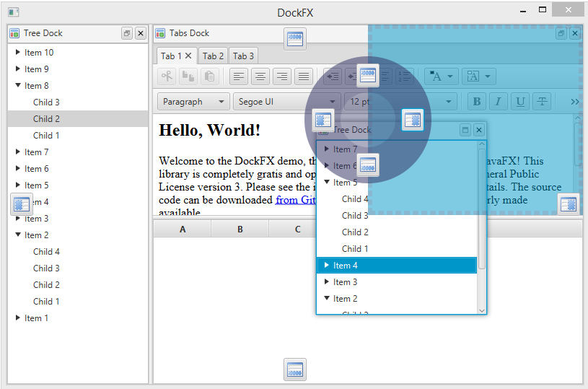Image resolution: width=588 pixels, height=389 pixels.
Task: Align text right in editor toolbar
Action: pyautogui.click(x=282, y=77)
